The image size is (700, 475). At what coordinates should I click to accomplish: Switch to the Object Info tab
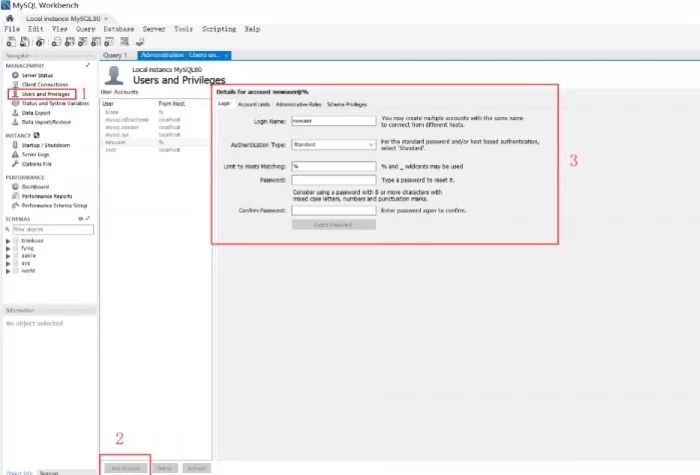coord(20,473)
